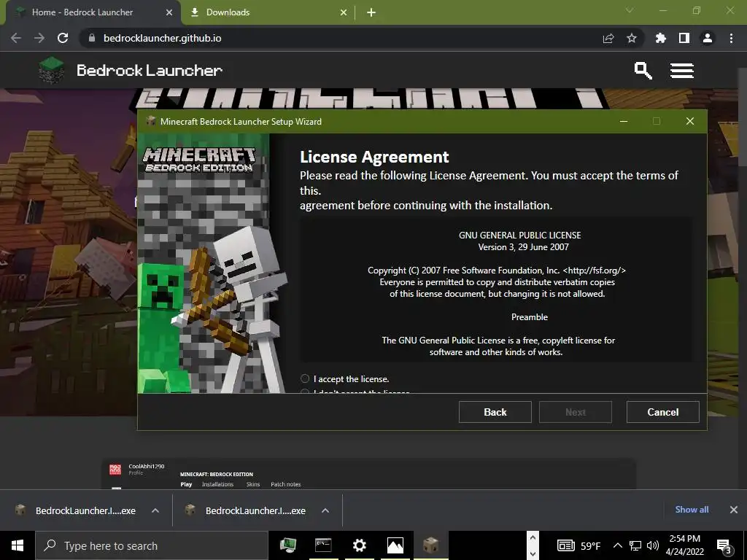
Task: Reload the current page
Action: click(63, 38)
